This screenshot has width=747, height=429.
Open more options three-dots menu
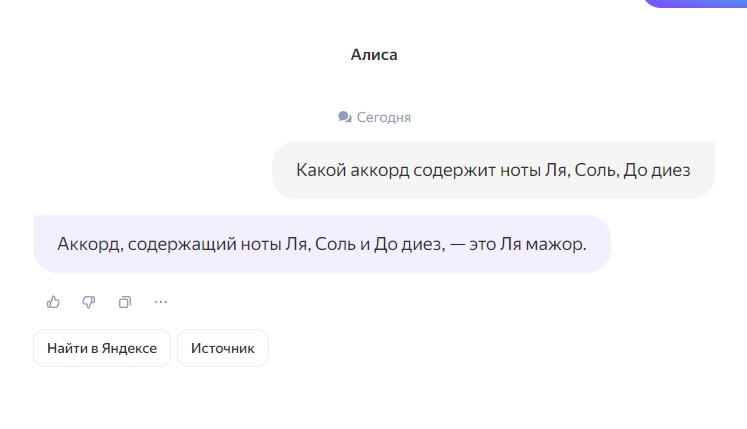[x=161, y=302]
